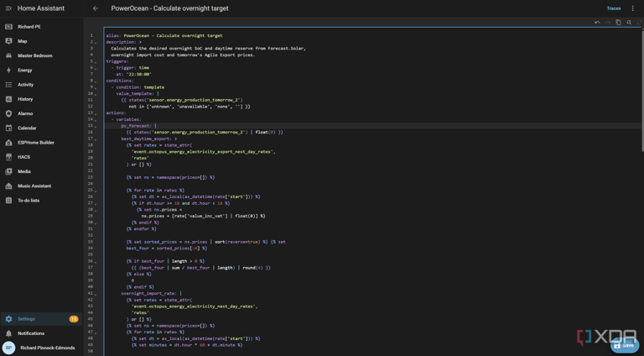Click 'set minutes' on line 49

[150, 345]
